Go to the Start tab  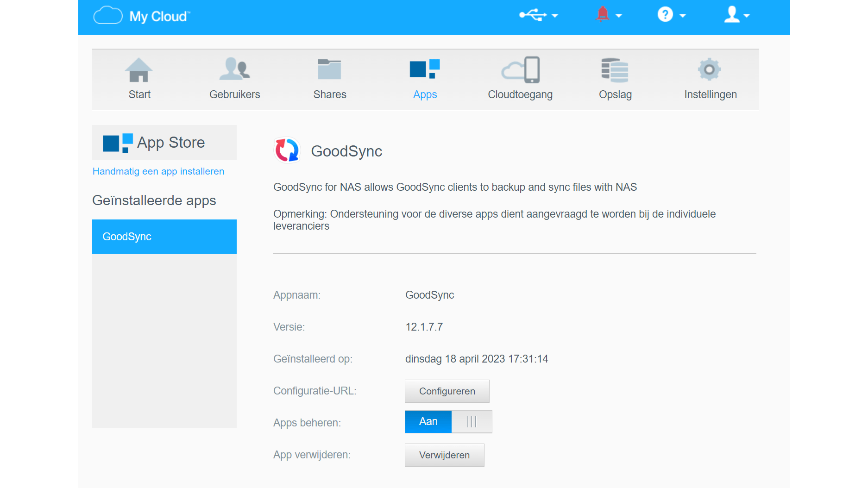coord(139,94)
